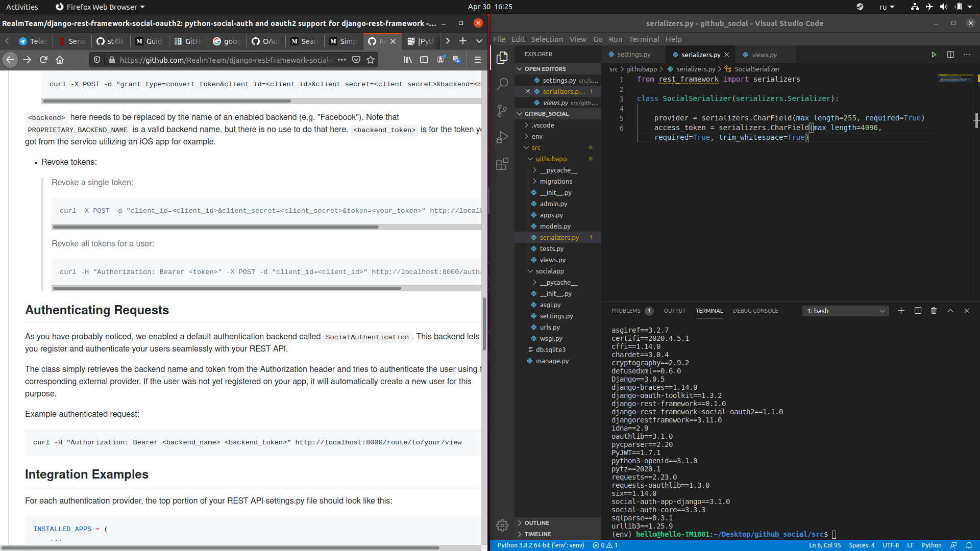
Task: Collapse the githubapp folder
Action: (557, 159)
